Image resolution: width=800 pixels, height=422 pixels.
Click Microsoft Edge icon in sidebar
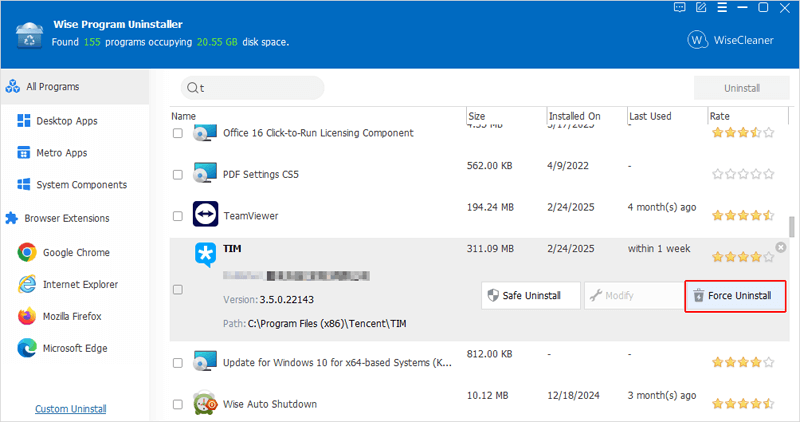[27, 348]
